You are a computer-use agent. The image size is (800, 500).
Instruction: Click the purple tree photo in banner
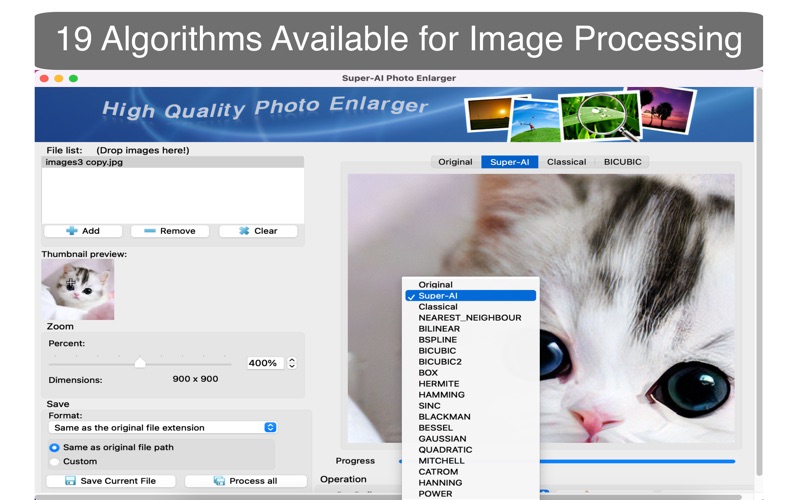[661, 109]
